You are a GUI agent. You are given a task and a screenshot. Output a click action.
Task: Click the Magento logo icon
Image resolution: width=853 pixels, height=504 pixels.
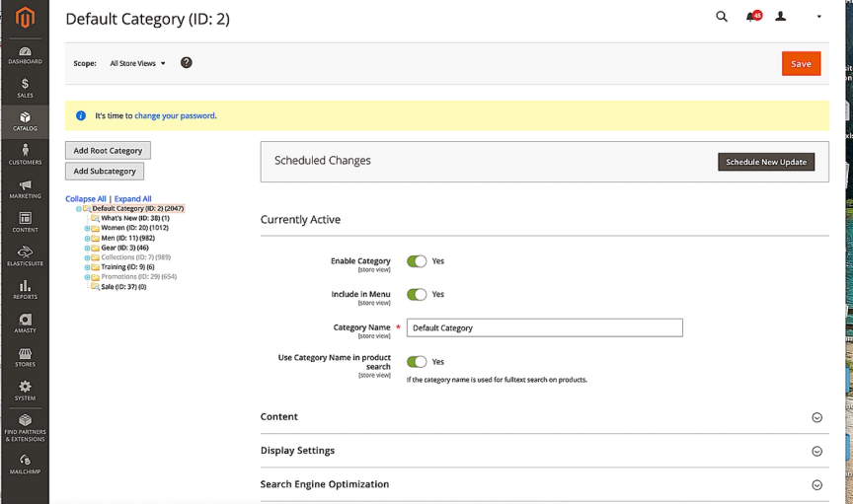(25, 18)
